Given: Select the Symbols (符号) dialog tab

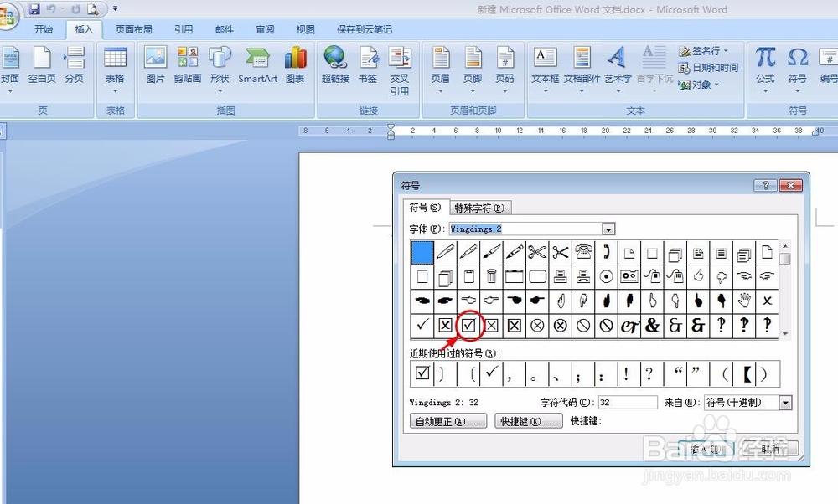Looking at the screenshot, I should pos(426,207).
